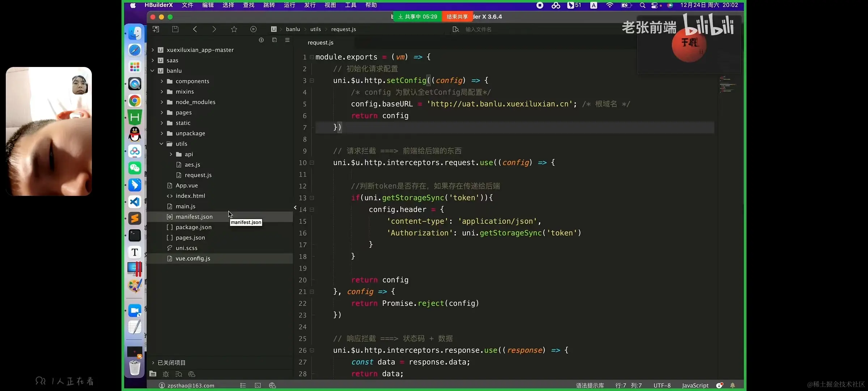This screenshot has height=391, width=868.
Task: Open the 运行 menu
Action: 289,5
